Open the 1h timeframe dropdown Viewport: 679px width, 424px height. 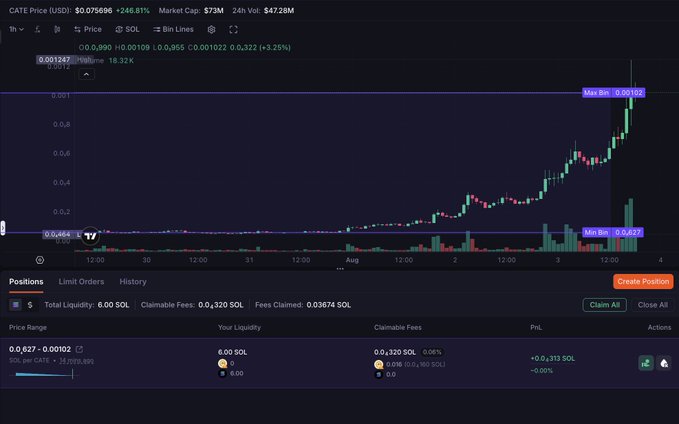point(16,29)
